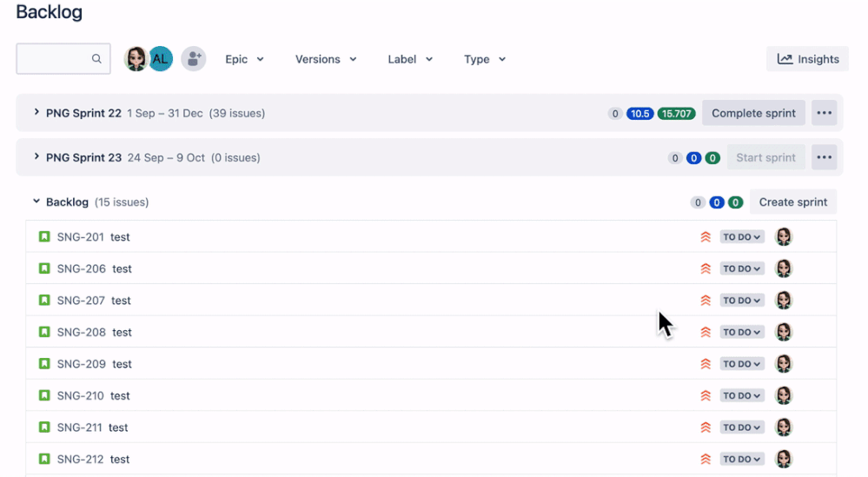The image size is (868, 477).
Task: Click the assignee avatar on SNG-206
Action: tap(784, 268)
